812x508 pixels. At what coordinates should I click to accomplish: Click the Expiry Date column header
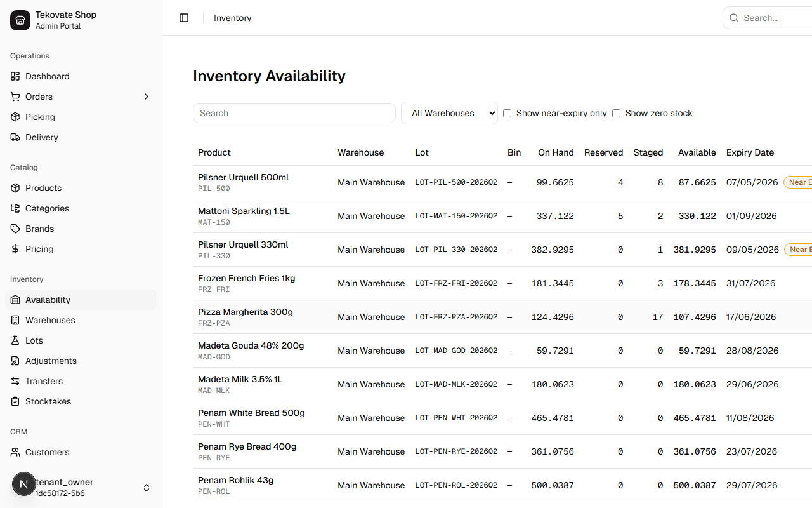pos(750,152)
